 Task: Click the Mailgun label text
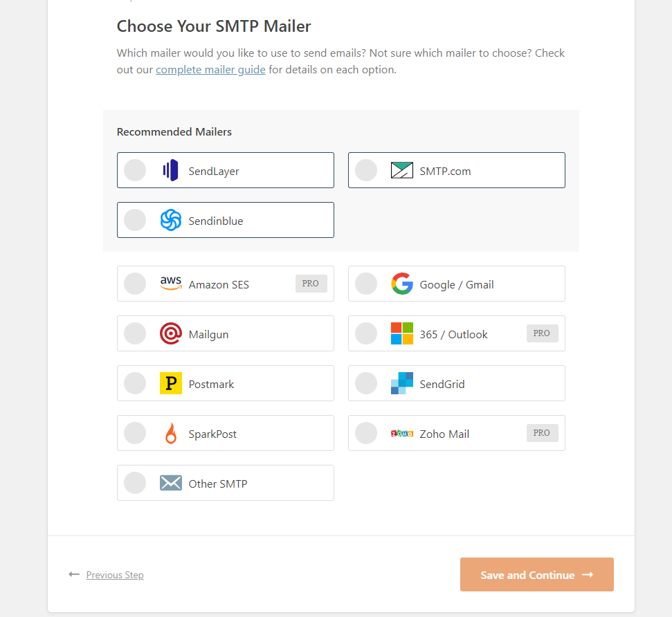click(209, 335)
